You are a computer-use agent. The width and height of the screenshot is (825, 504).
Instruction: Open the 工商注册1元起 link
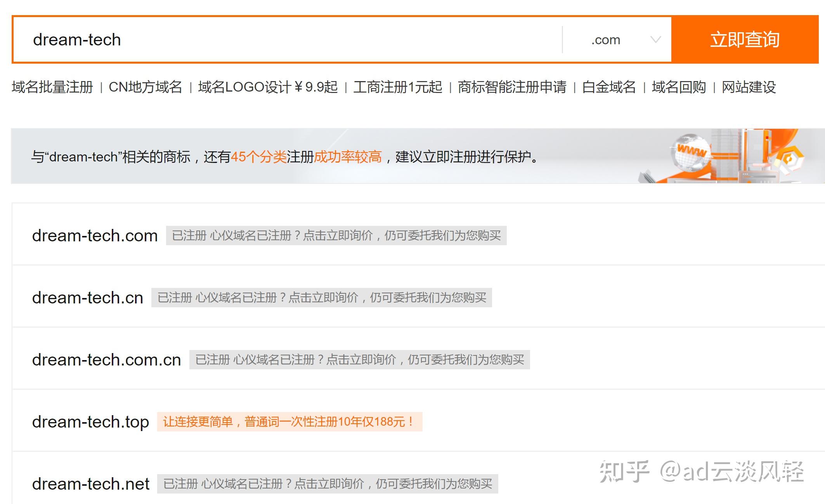click(x=397, y=87)
